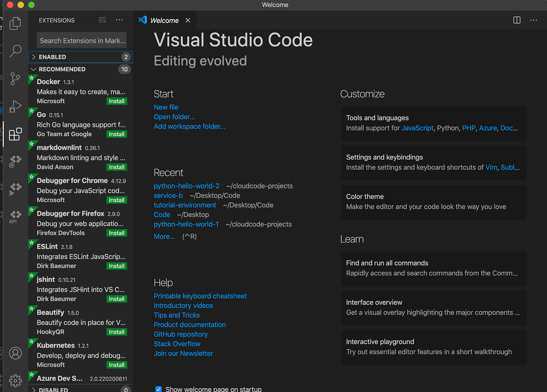
Task: Open the Manage settings gear
Action: tap(15, 380)
